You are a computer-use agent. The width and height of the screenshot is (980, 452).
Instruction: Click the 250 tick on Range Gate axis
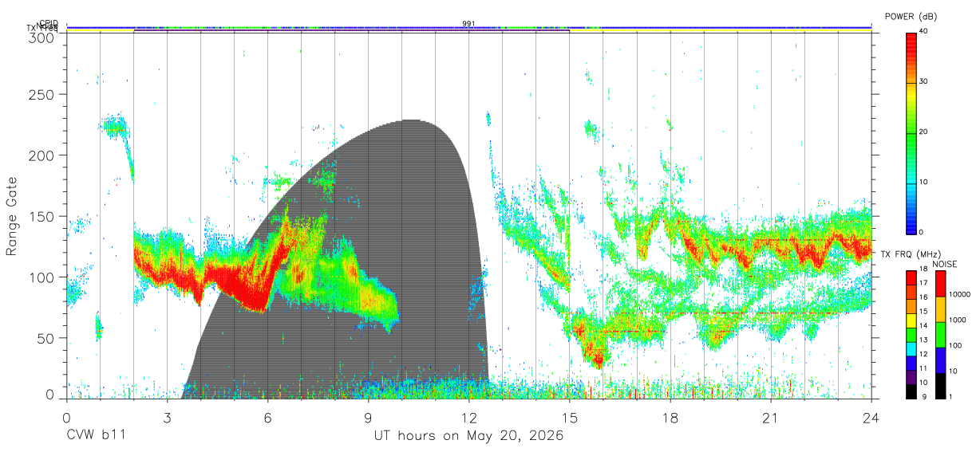[x=41, y=95]
